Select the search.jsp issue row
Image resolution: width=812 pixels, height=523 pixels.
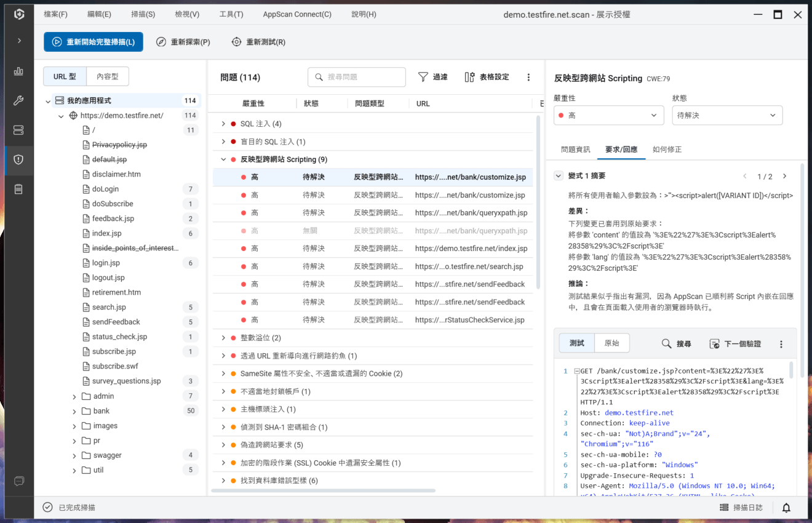373,266
